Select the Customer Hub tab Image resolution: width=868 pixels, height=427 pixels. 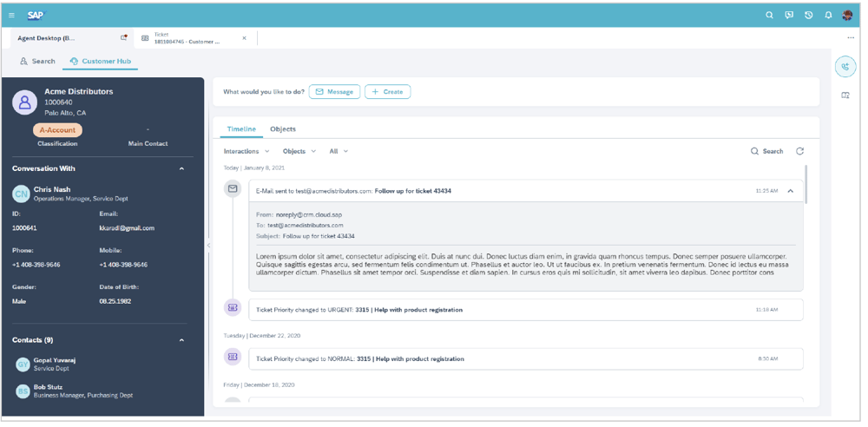(100, 62)
